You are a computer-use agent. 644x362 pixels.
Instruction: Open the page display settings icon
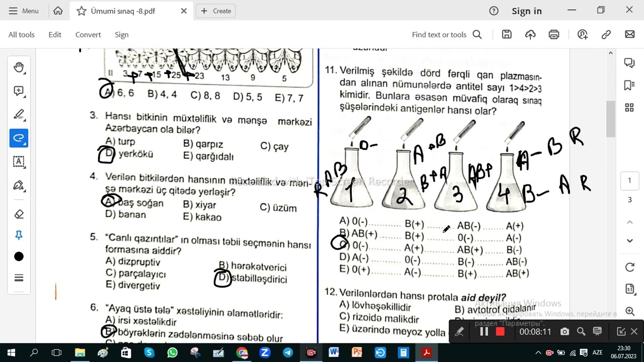tap(629, 289)
